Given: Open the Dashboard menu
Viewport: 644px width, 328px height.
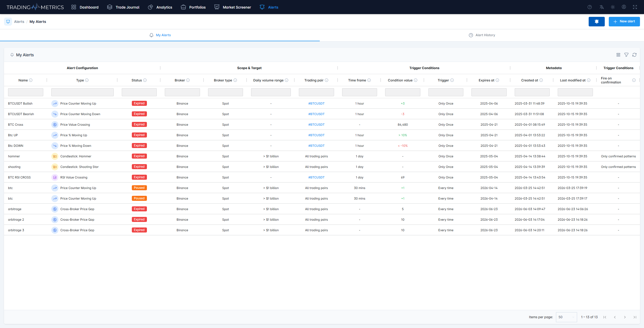Looking at the screenshot, I should point(85,7).
